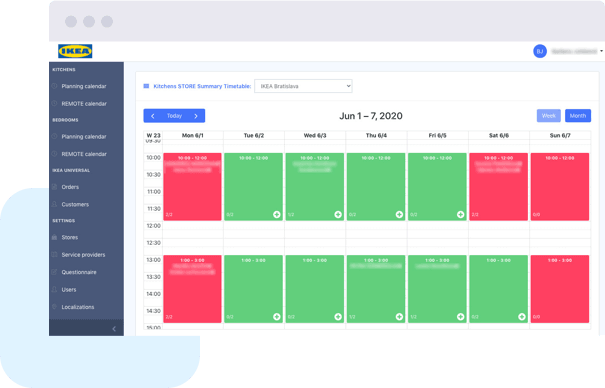Select the Mon 6/1 column header
Viewport: 605px width, 388px height.
point(193,135)
